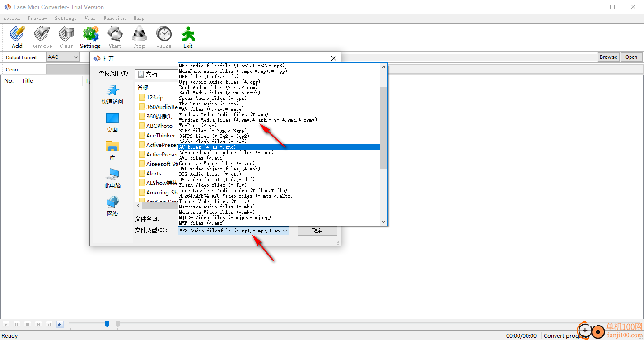644x340 pixels.
Task: Choose Advanced Audio Coding files (*.aac)
Action: point(279,152)
